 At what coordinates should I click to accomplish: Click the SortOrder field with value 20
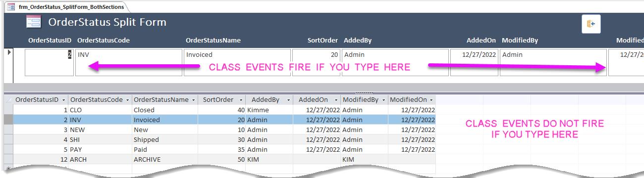tap(316, 62)
